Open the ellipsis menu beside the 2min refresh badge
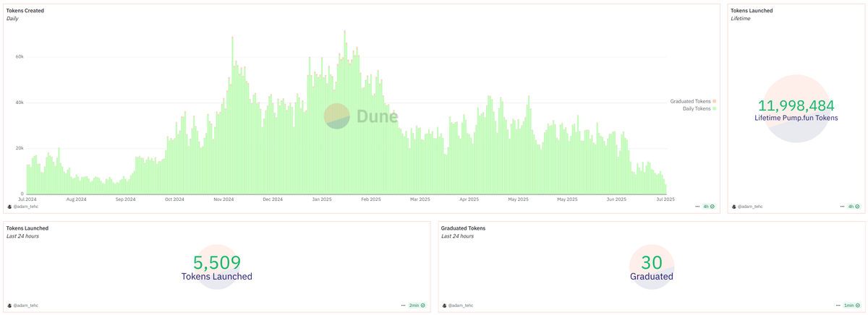The height and width of the screenshot is (315, 868). pos(403,306)
